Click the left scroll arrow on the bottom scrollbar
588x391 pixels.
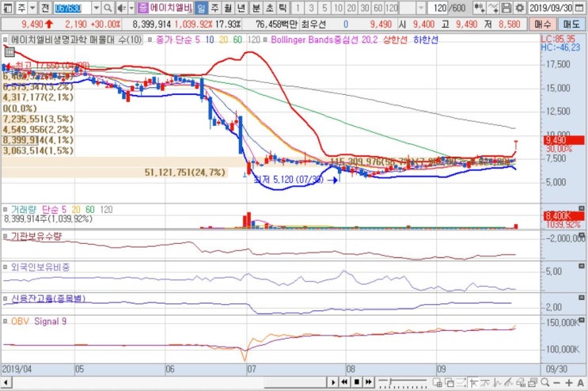(x=6, y=383)
